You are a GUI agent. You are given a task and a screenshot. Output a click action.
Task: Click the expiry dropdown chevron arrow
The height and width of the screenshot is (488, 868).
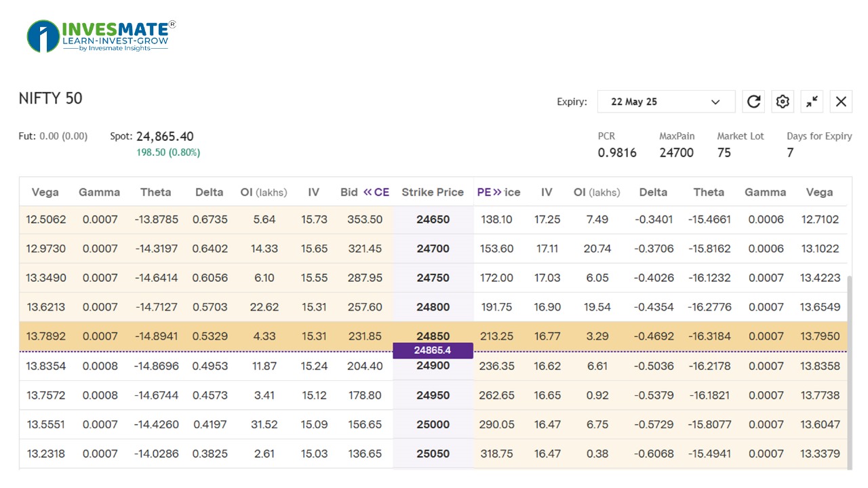click(715, 102)
